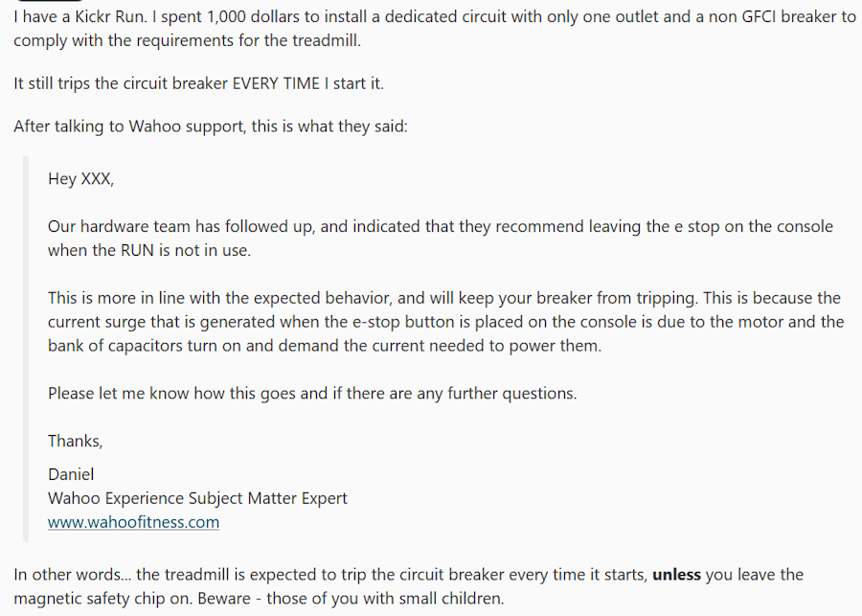862x616 pixels.
Task: Click the word "RUN" in the quoted message
Action: 137,251
